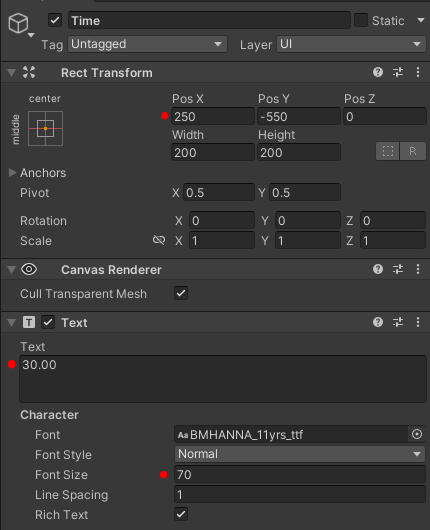430x530 pixels.
Task: Open the Layer dropdown showing UI
Action: [x=351, y=44]
